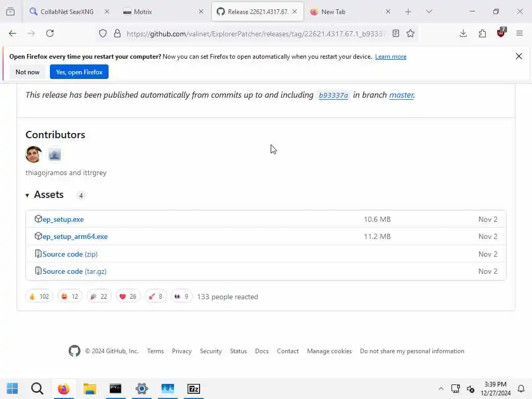
Task: Open the Security footer link
Action: tap(211, 351)
